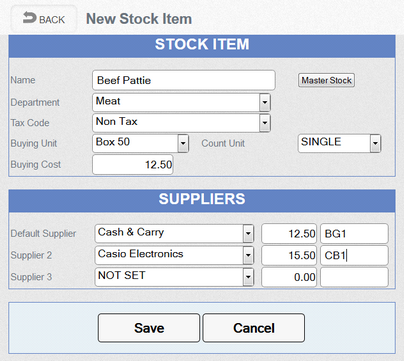
Task: Select the Name field containing Beef Pattie
Action: [184, 80]
